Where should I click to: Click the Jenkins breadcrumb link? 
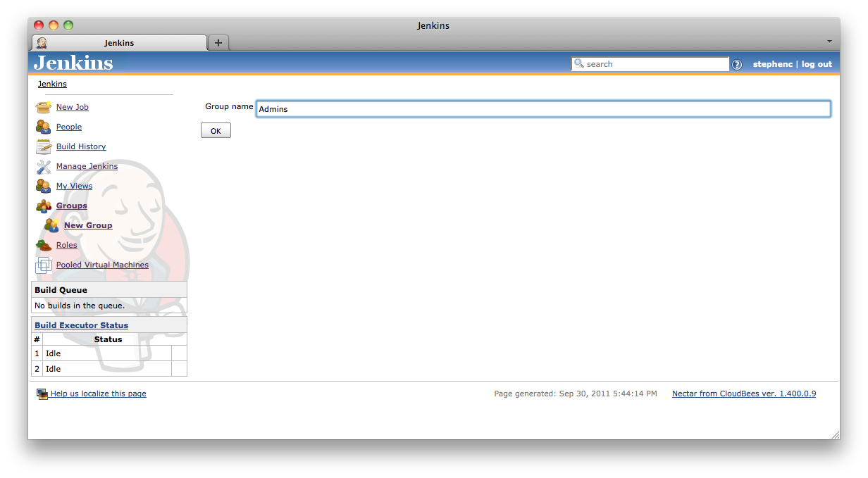[x=53, y=84]
